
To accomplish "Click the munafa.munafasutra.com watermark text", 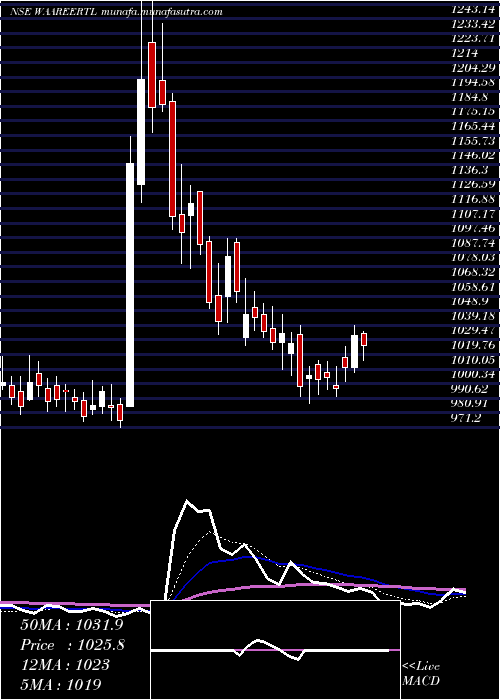I will click(x=162, y=12).
